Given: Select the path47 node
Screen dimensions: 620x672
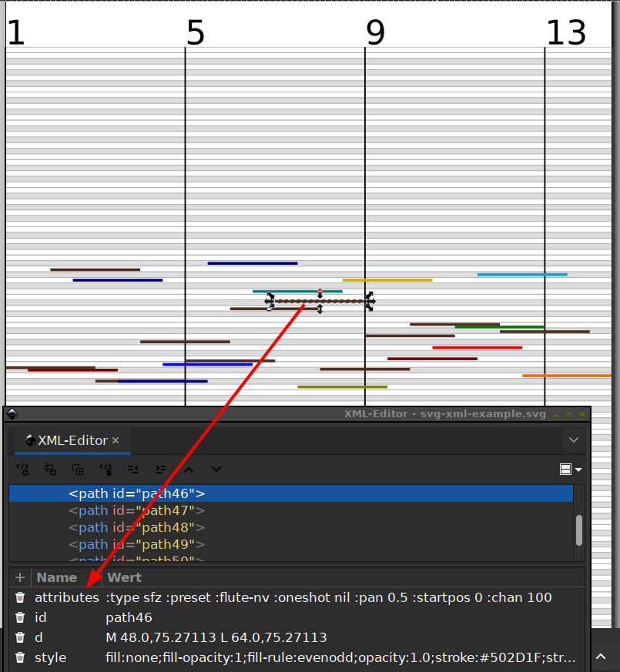Looking at the screenshot, I should 136,510.
